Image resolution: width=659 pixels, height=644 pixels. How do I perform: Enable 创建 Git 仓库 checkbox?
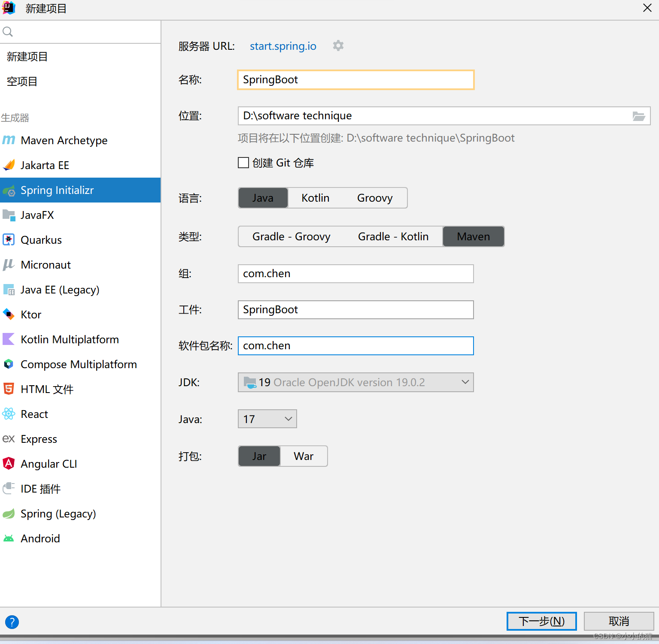(243, 163)
